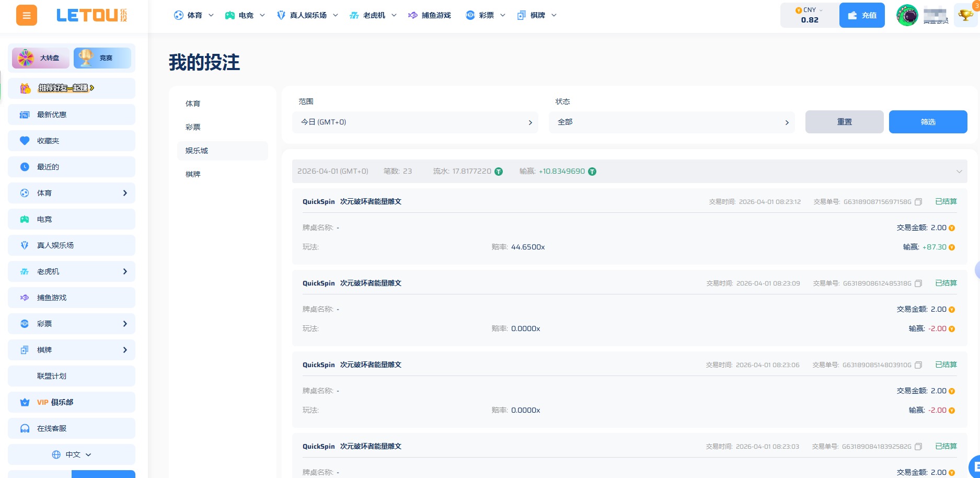Open the user profile avatar
The width and height of the screenshot is (980, 478).
[907, 15]
